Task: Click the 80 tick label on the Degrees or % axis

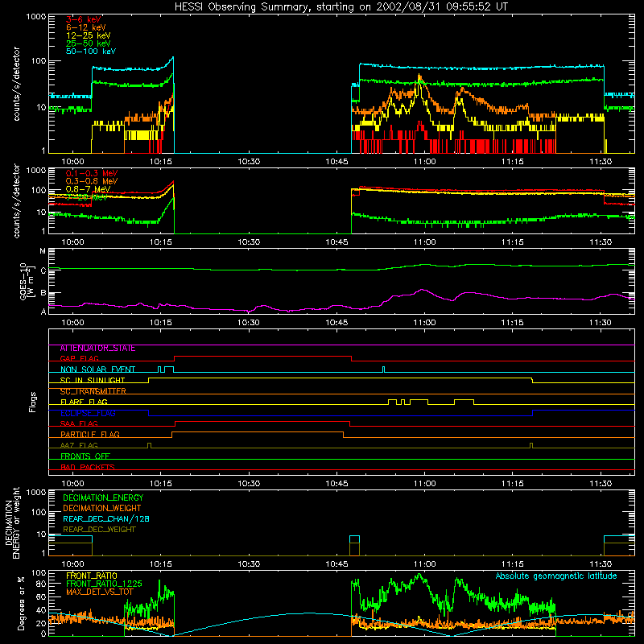Action: pyautogui.click(x=41, y=584)
